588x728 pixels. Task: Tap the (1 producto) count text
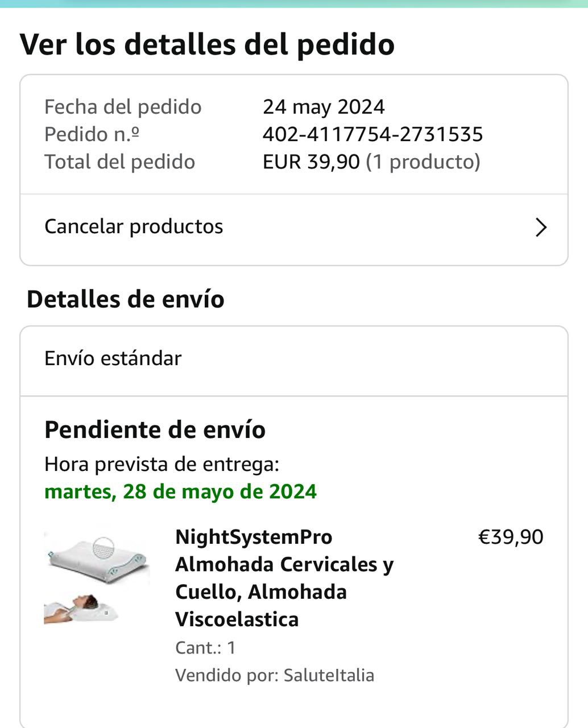423,162
